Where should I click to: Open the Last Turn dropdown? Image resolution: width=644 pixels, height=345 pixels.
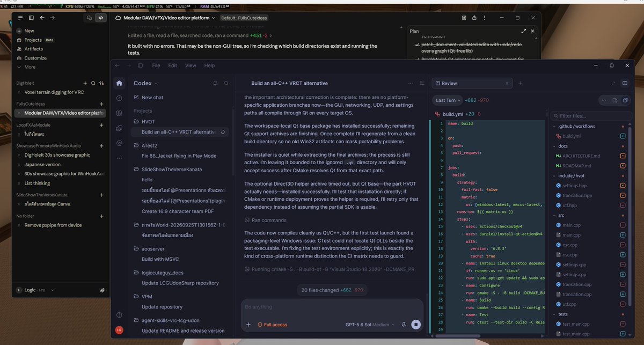tap(449, 100)
